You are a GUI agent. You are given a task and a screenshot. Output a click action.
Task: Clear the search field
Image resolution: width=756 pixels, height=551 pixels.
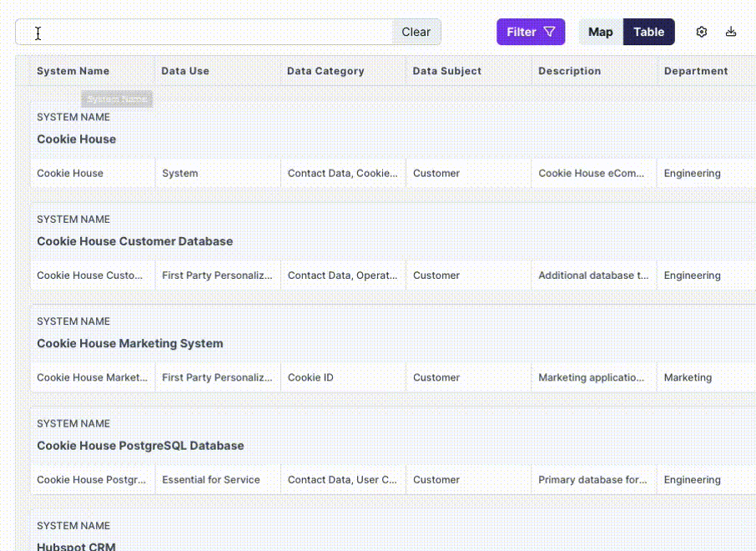(416, 32)
